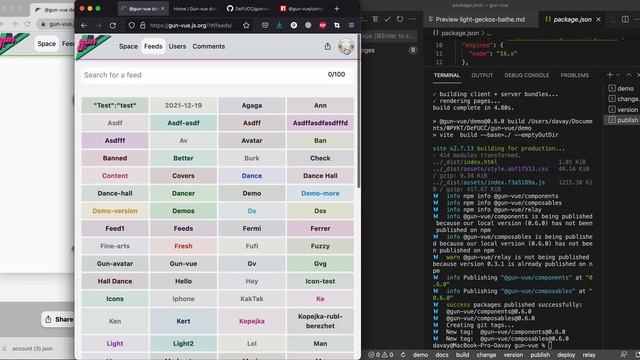Image resolution: width=640 pixels, height=360 pixels.
Task: Click the Space tab in background window
Action: [47, 44]
